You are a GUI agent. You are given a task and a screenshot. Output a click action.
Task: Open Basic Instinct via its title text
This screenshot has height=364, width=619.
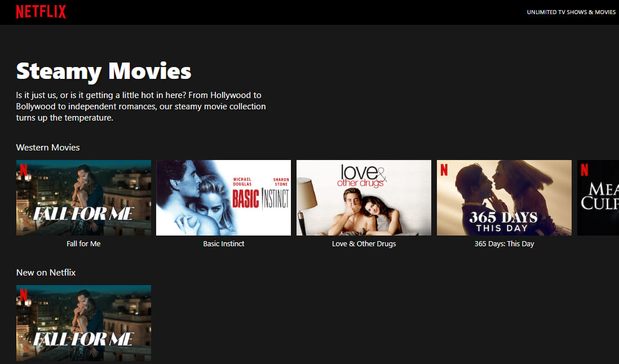click(223, 243)
